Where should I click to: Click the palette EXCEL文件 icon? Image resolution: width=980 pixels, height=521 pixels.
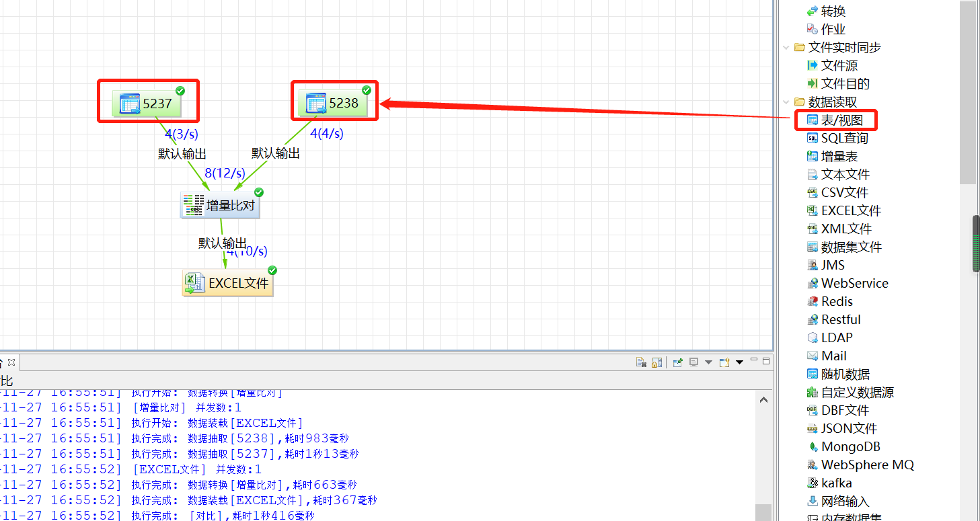point(813,211)
